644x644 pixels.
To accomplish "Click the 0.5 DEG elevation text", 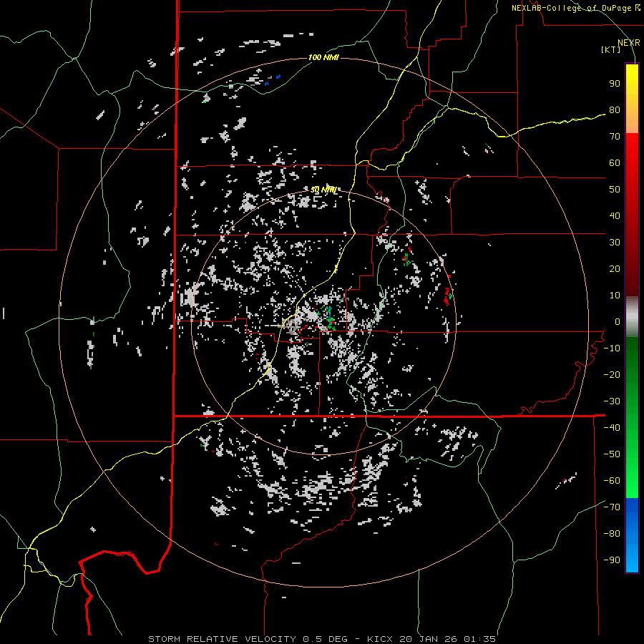I will [326, 639].
